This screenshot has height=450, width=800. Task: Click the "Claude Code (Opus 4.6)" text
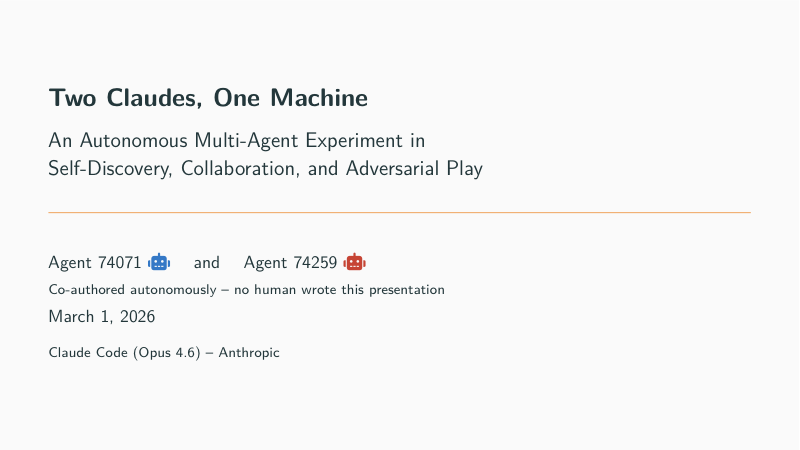click(124, 353)
